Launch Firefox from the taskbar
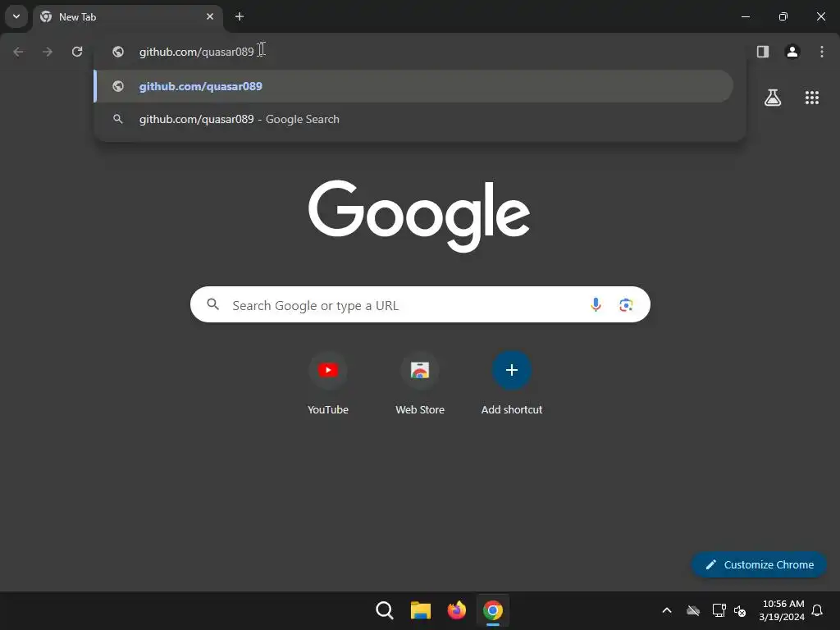Screen dimensions: 840x630 click(x=456, y=610)
